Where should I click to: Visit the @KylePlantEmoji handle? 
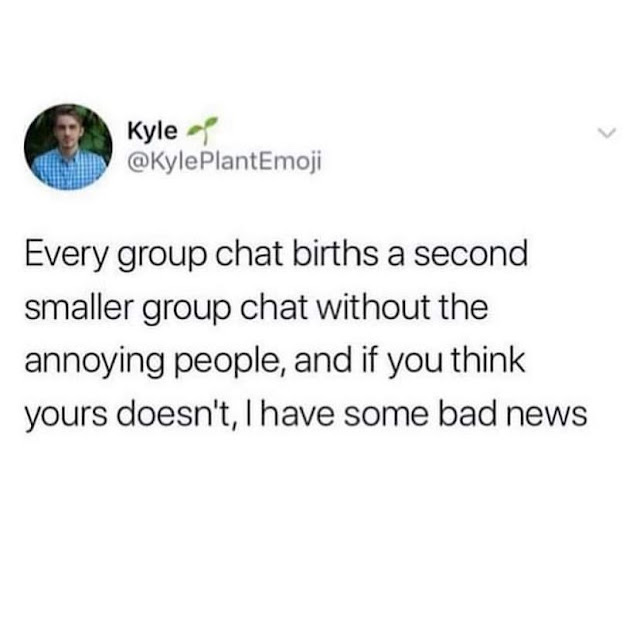(x=224, y=163)
